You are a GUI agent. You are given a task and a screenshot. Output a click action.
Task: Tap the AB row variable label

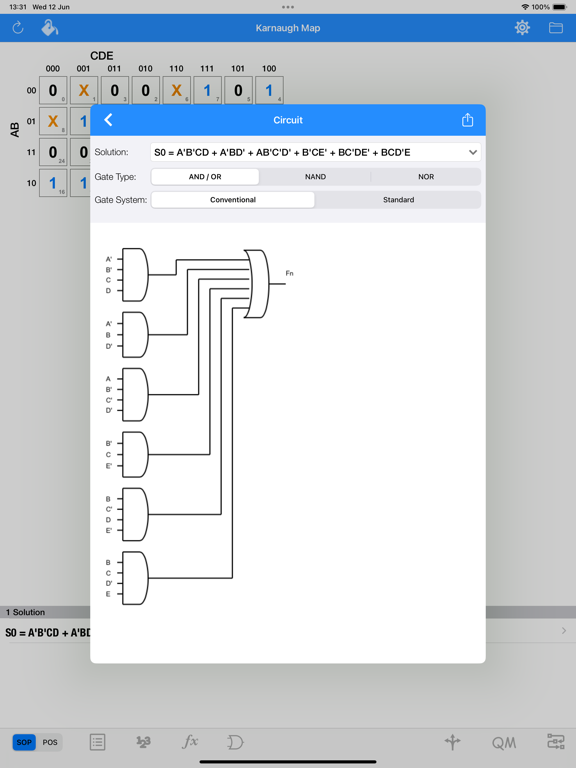pos(15,130)
